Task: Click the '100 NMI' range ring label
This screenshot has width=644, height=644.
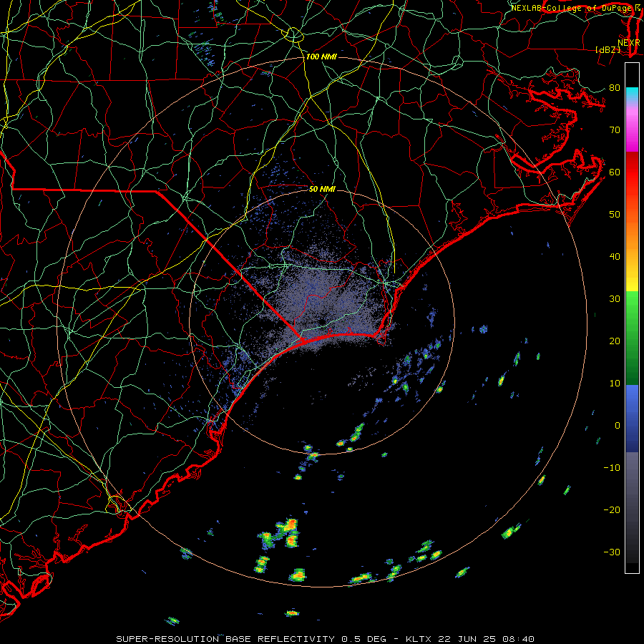Action: coord(321,57)
